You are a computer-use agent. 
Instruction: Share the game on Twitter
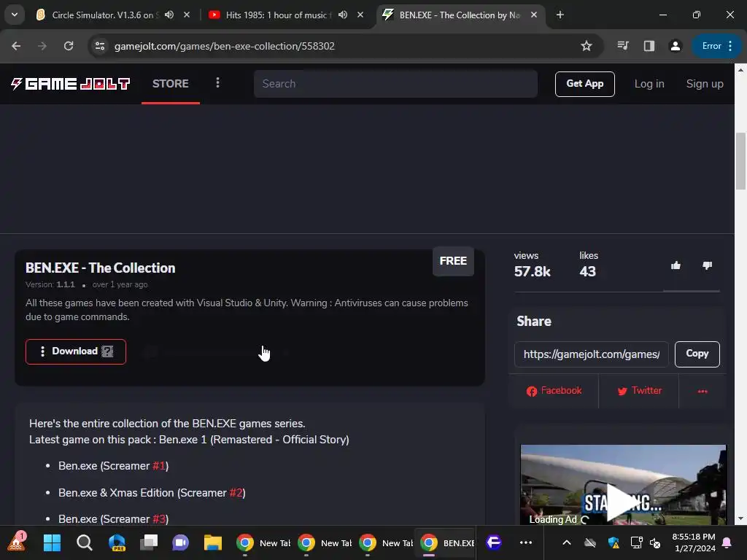tap(639, 391)
